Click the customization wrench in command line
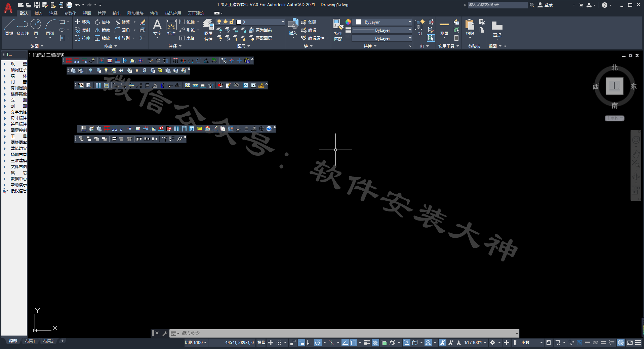 click(165, 333)
